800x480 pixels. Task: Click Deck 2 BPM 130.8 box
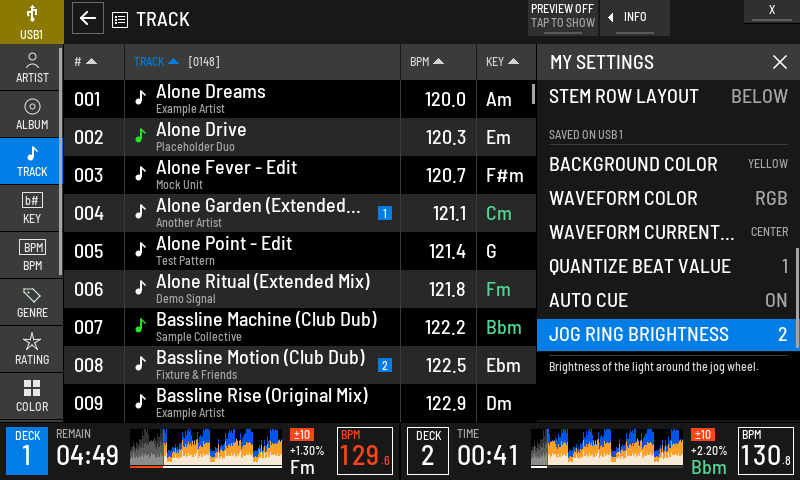pyautogui.click(x=766, y=451)
